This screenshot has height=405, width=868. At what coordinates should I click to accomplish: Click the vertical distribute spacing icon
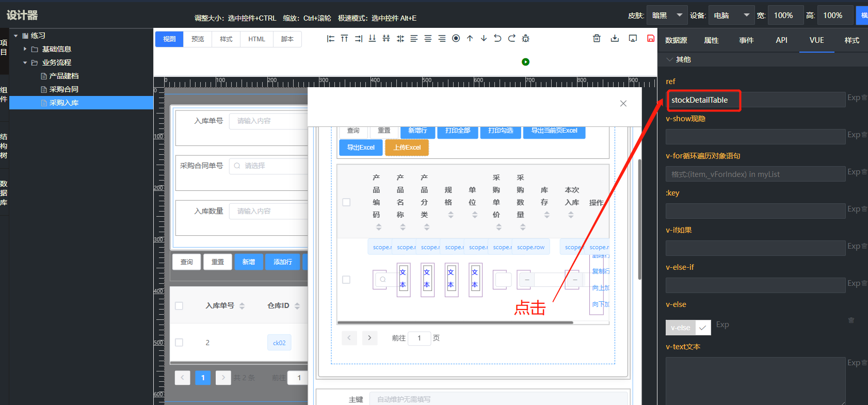[x=386, y=39]
